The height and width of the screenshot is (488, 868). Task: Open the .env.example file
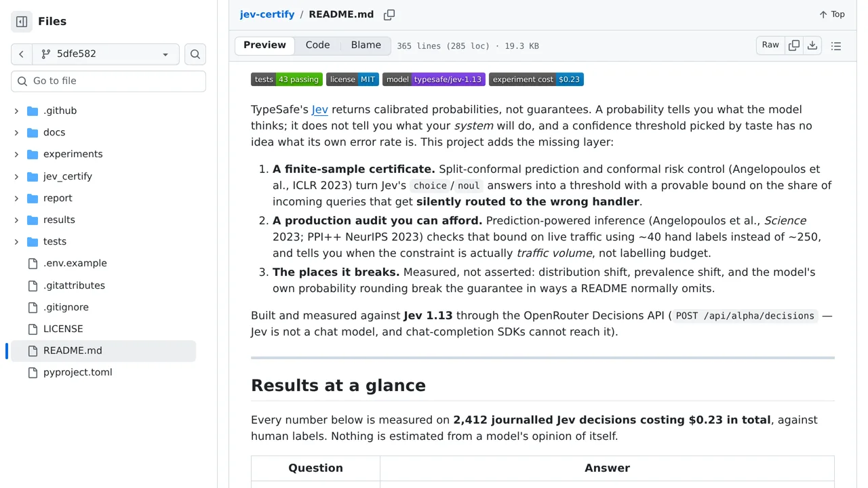(x=75, y=263)
